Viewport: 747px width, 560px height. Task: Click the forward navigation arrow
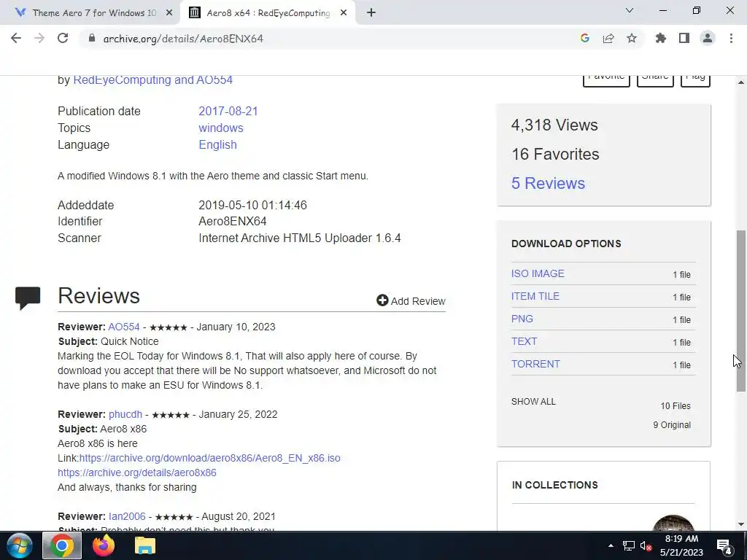pos(39,38)
